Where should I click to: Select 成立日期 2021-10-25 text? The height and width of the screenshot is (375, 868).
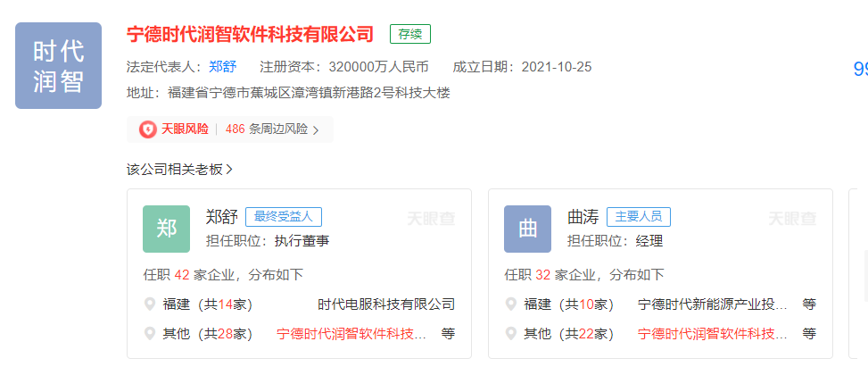click(x=522, y=68)
